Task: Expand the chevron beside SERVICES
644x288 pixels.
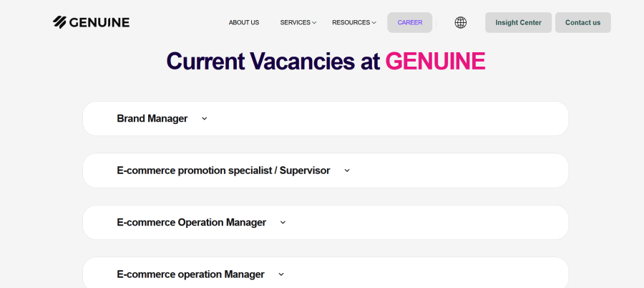Action: pos(314,23)
